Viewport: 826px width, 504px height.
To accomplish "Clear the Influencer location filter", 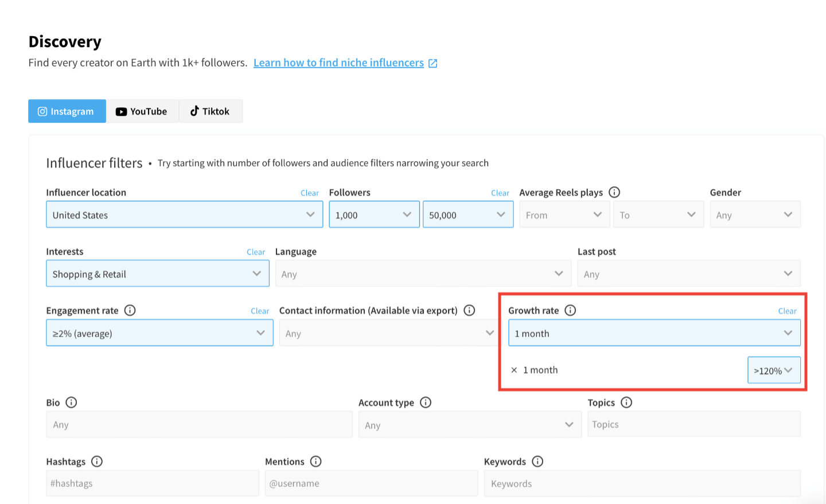I will tap(310, 193).
